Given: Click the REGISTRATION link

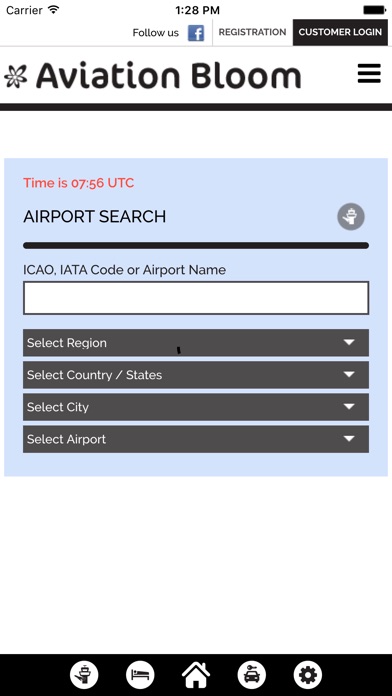Looking at the screenshot, I should (x=252, y=32).
